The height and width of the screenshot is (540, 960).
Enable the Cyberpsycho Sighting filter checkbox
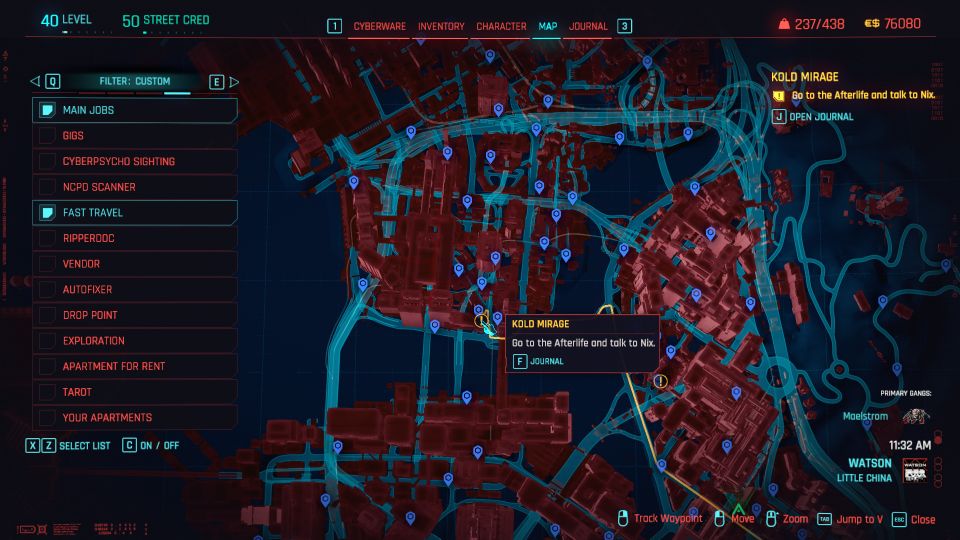pos(47,161)
